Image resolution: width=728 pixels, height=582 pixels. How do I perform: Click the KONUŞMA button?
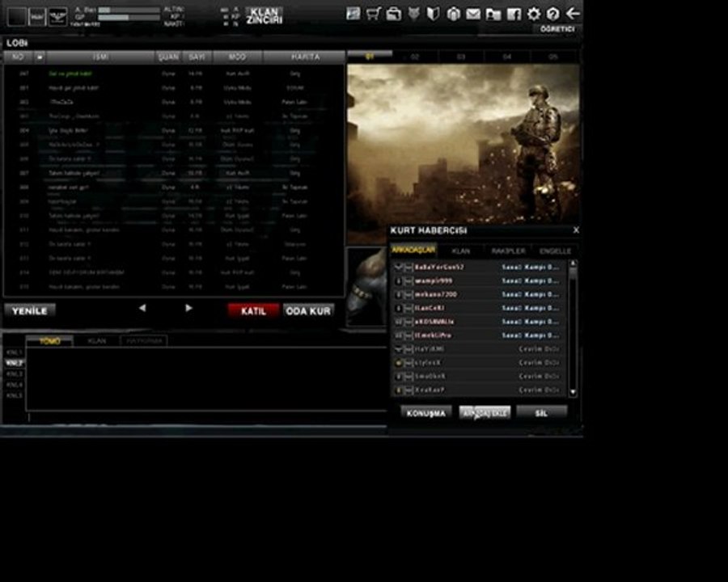tap(426, 412)
